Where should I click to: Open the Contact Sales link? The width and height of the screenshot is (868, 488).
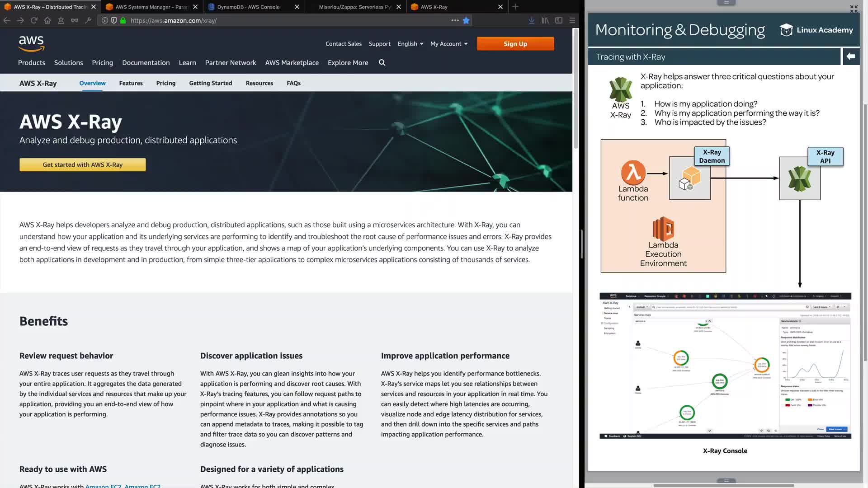[344, 44]
